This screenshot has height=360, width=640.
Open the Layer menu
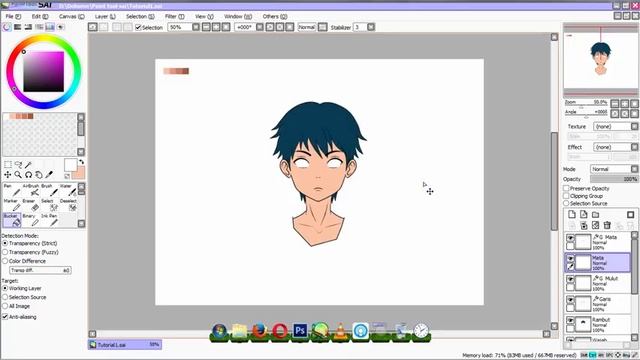pos(105,16)
